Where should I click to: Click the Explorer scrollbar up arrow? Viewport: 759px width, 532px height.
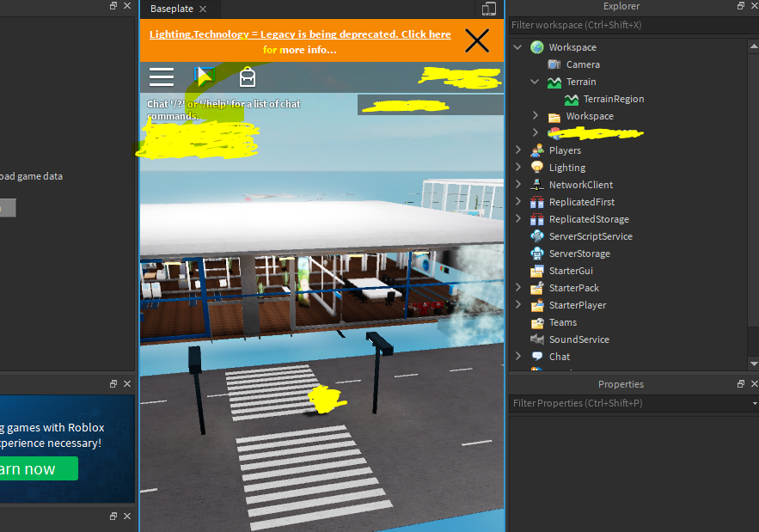[754, 46]
